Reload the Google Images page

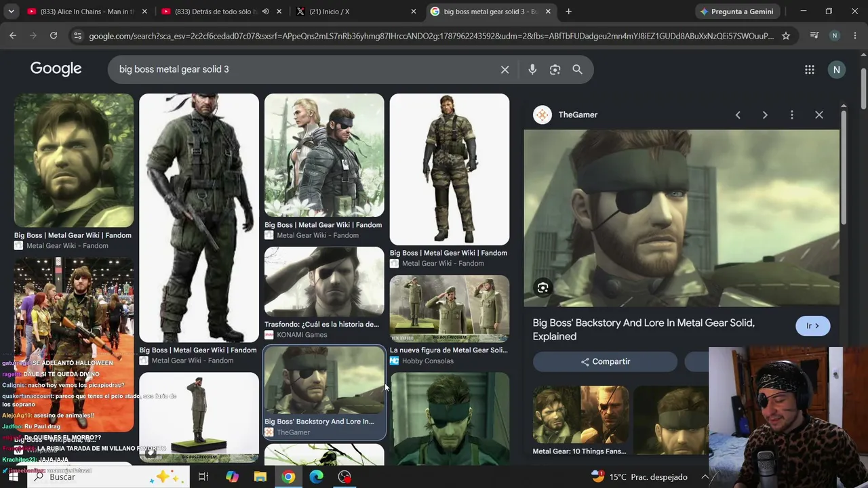54,36
